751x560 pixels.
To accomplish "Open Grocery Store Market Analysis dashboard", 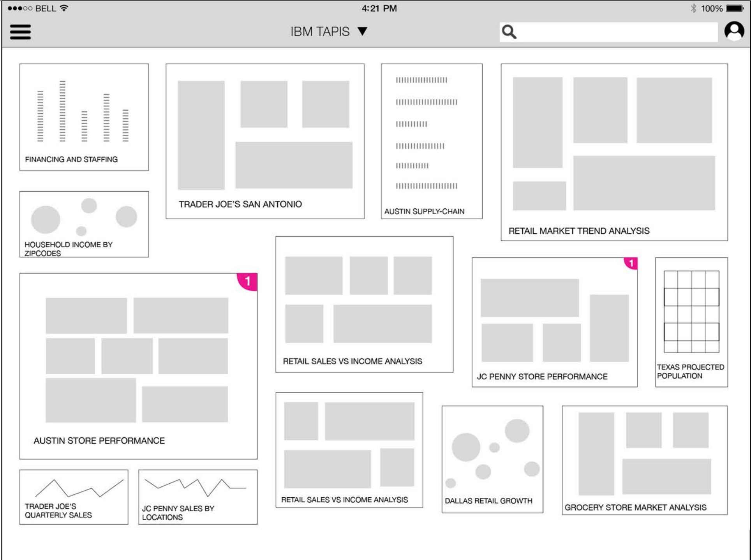I will (x=644, y=460).
